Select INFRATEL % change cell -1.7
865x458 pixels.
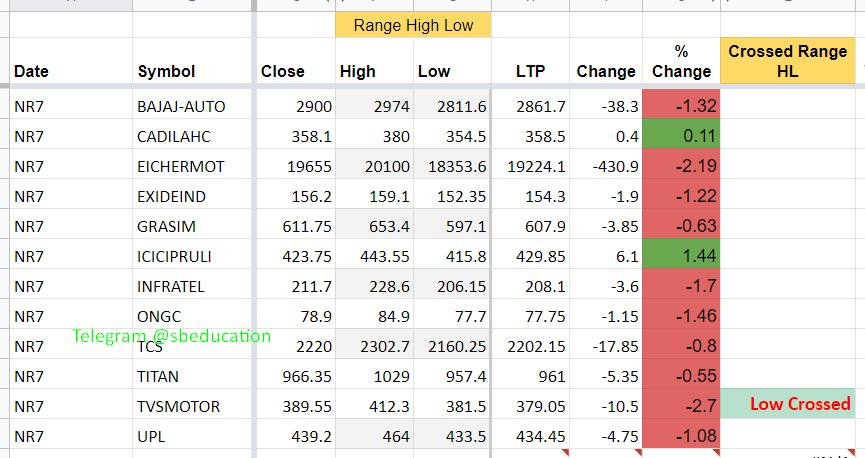click(681, 285)
